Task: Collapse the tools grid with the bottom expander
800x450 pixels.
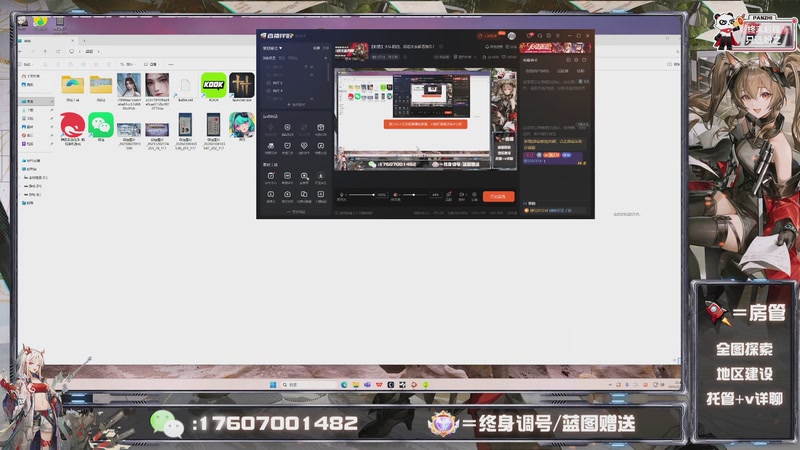Action: 296,212
